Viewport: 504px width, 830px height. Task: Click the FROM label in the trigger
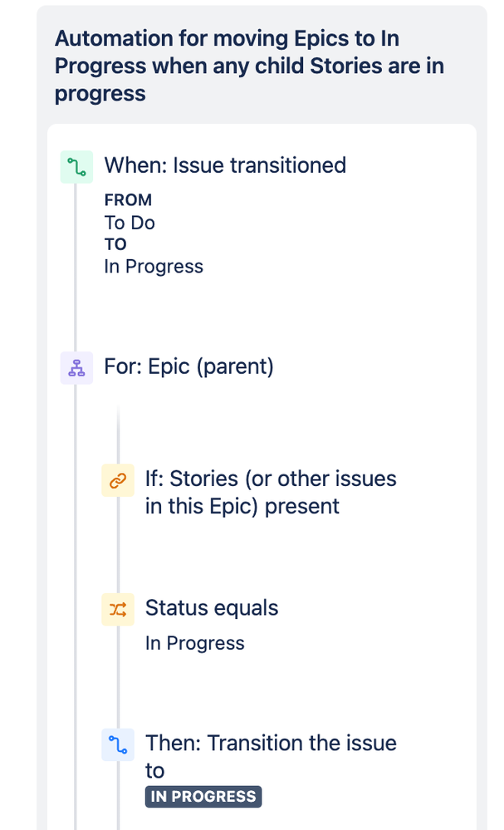(x=128, y=199)
